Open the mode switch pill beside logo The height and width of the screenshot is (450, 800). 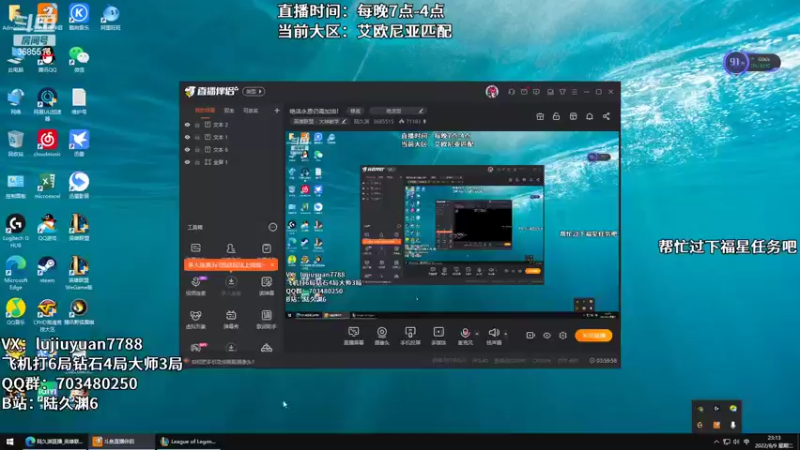pyautogui.click(x=254, y=91)
